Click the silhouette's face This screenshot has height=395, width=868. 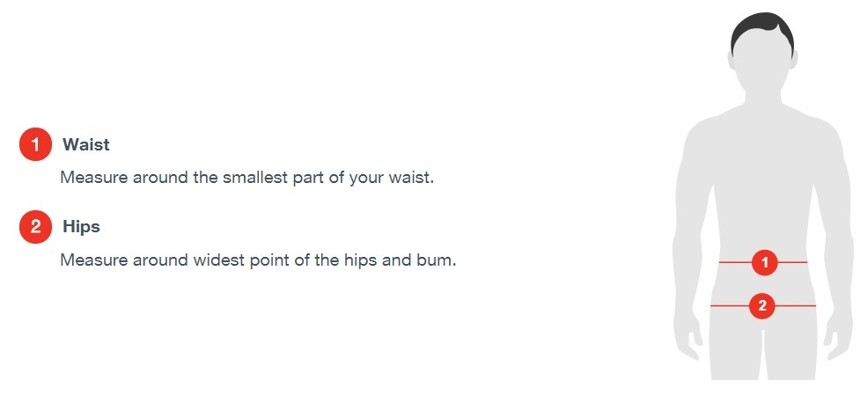[762, 63]
